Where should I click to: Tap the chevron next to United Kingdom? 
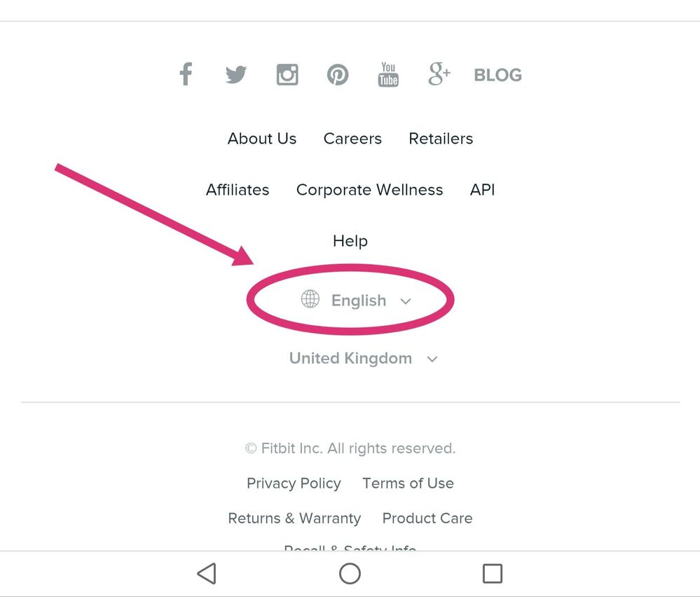click(432, 359)
